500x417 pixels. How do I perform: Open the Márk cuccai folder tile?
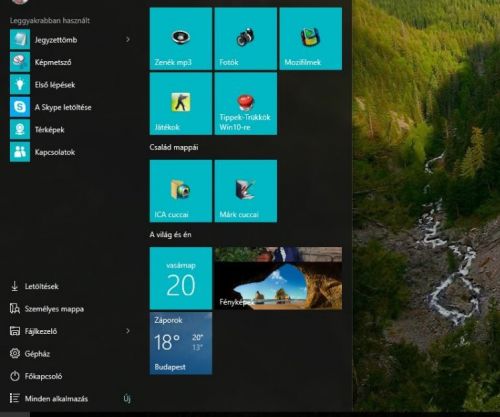click(x=246, y=191)
